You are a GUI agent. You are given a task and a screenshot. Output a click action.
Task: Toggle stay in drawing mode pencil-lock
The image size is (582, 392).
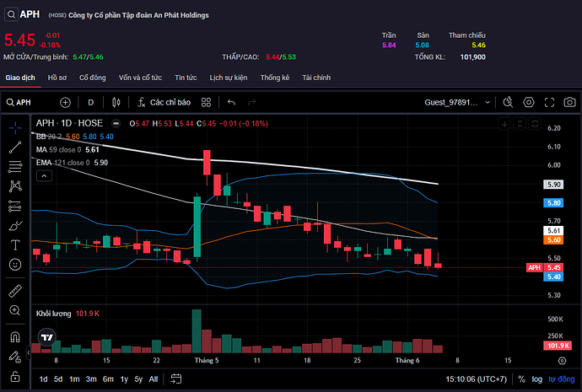click(x=15, y=357)
